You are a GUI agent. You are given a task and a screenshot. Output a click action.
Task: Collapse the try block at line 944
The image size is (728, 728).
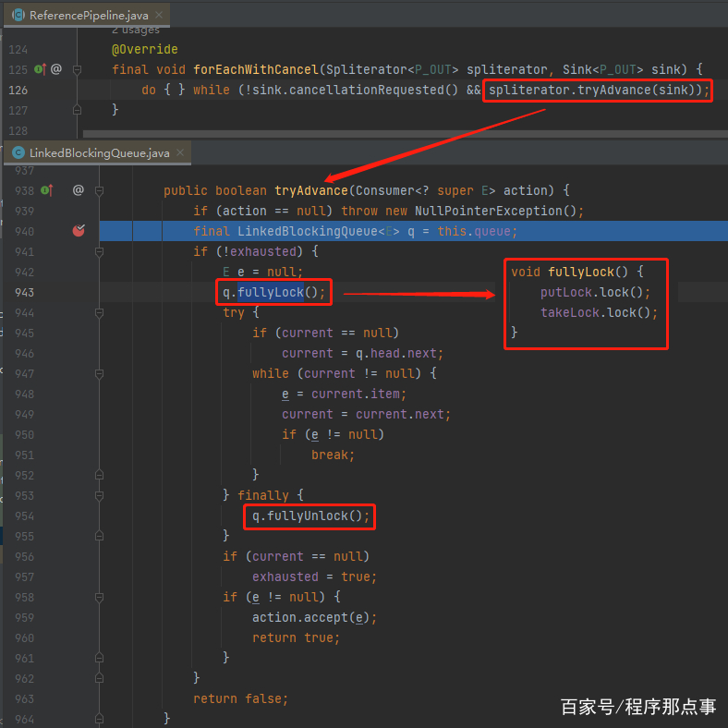(x=99, y=313)
